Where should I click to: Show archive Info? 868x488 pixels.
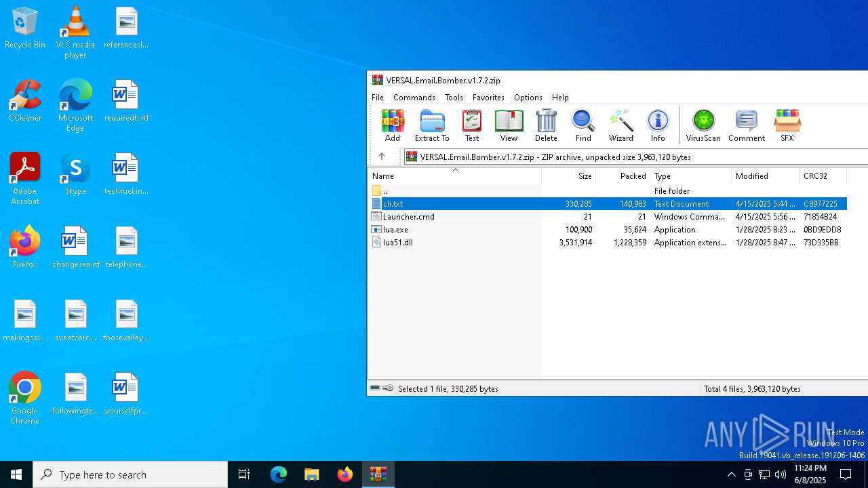click(658, 125)
